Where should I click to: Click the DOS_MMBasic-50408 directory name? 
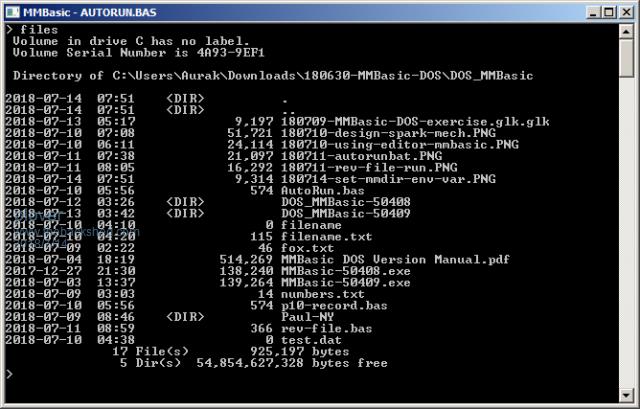point(347,201)
